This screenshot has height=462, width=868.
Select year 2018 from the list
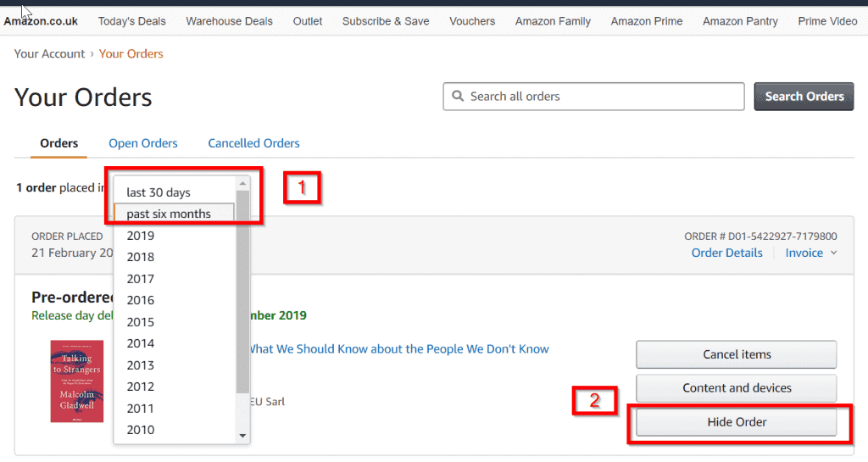[141, 258]
